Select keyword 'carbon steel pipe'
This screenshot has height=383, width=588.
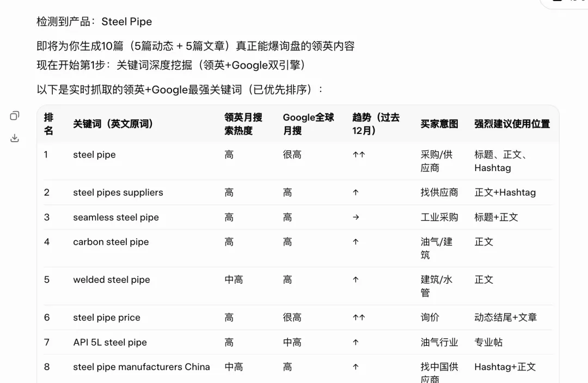coord(111,242)
